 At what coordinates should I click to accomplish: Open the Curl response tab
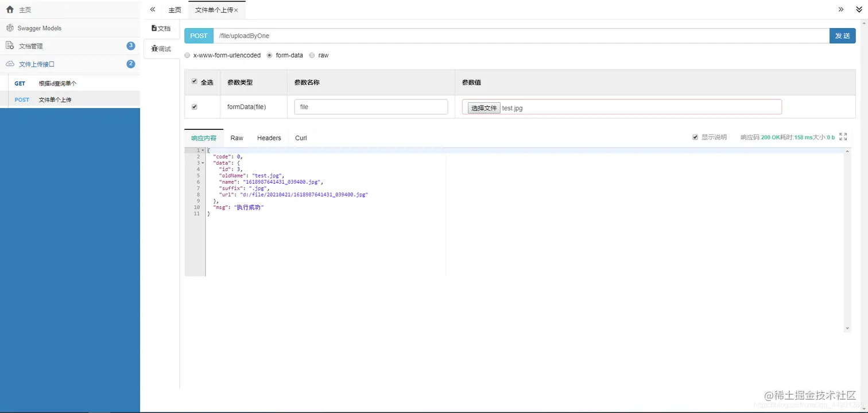301,138
